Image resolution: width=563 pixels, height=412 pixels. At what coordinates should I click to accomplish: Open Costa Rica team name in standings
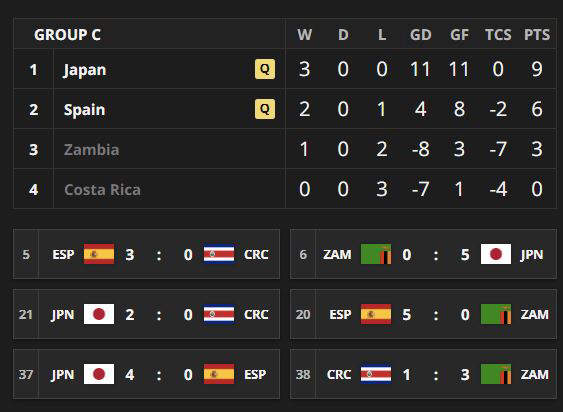(102, 190)
